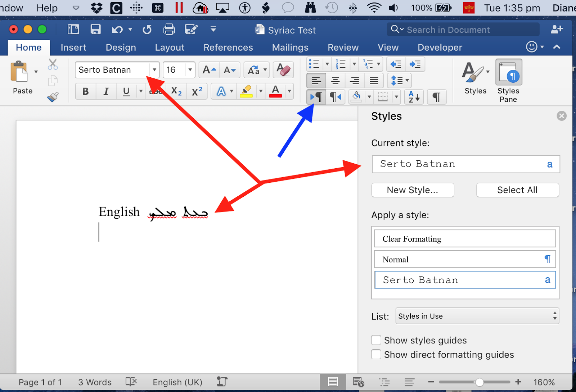
Task: Close the Styles pane
Action: [561, 116]
